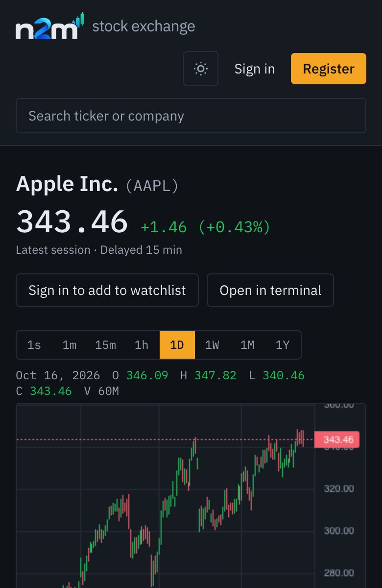Click the Open in terminal button
382x588 pixels.
click(270, 290)
